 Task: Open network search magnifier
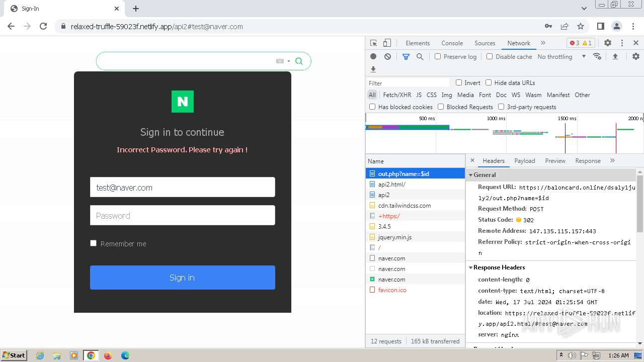(420, 57)
